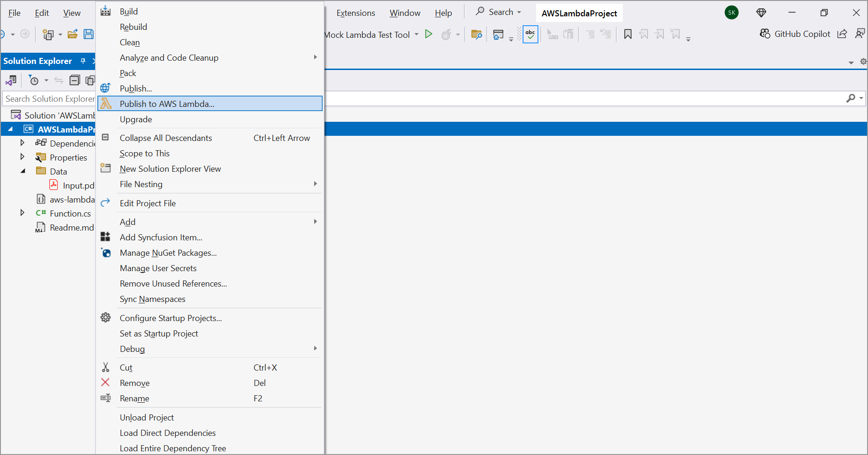Expand the Dependencies tree node
This screenshot has height=455, width=868.
pos(22,143)
